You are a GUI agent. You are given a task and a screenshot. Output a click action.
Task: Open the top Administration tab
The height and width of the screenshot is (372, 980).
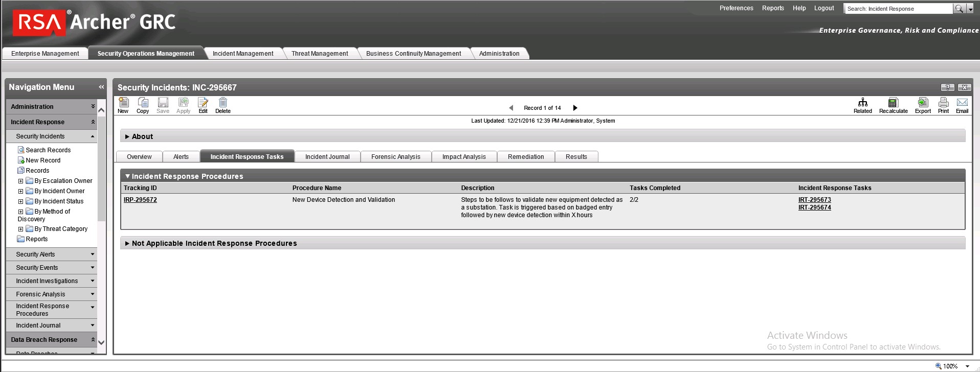tap(499, 54)
